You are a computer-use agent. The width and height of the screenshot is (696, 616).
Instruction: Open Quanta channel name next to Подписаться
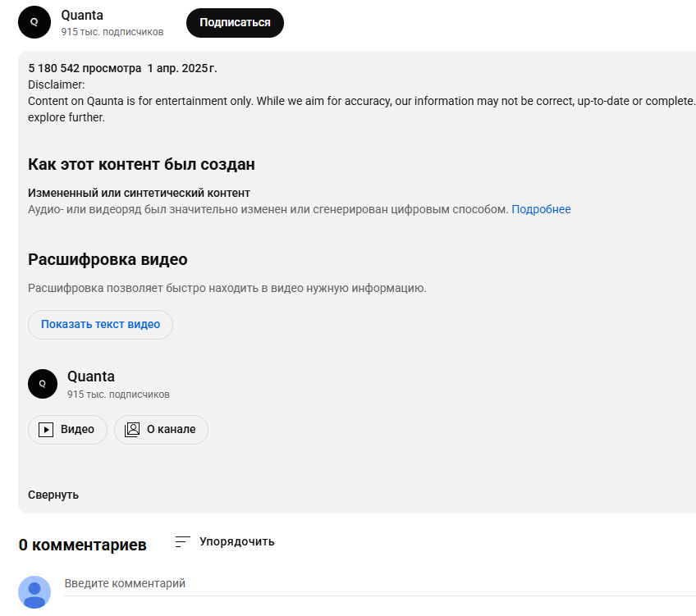point(82,15)
